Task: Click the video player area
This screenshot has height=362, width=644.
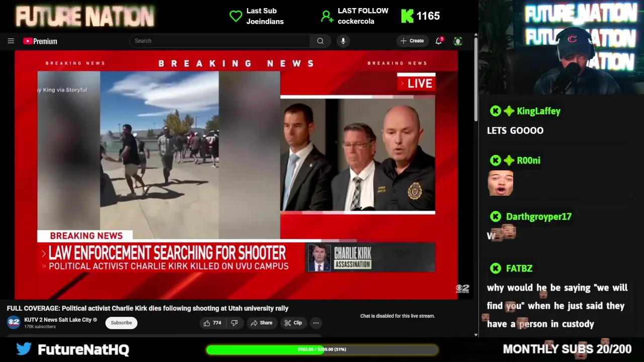Action: (x=236, y=175)
